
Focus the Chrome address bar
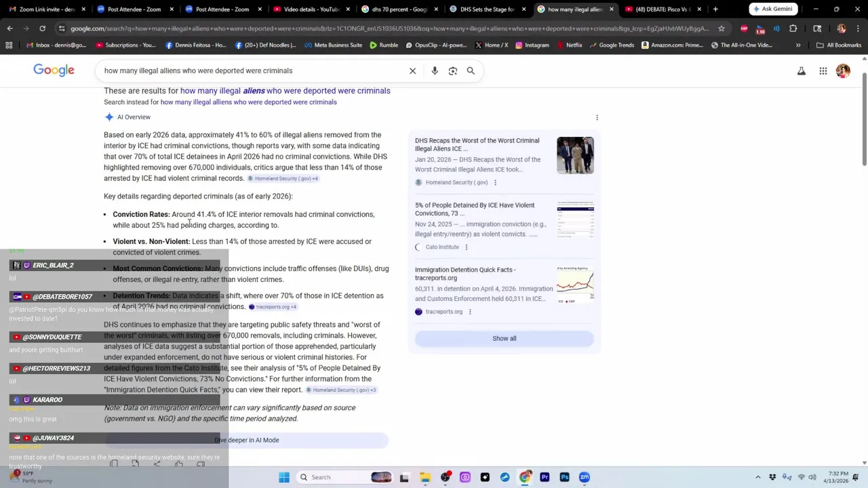point(390,28)
